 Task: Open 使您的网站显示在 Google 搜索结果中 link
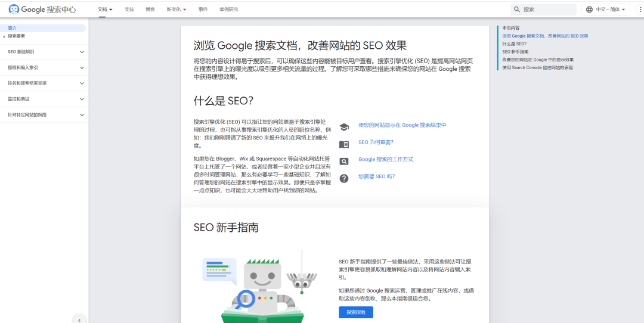(402, 125)
